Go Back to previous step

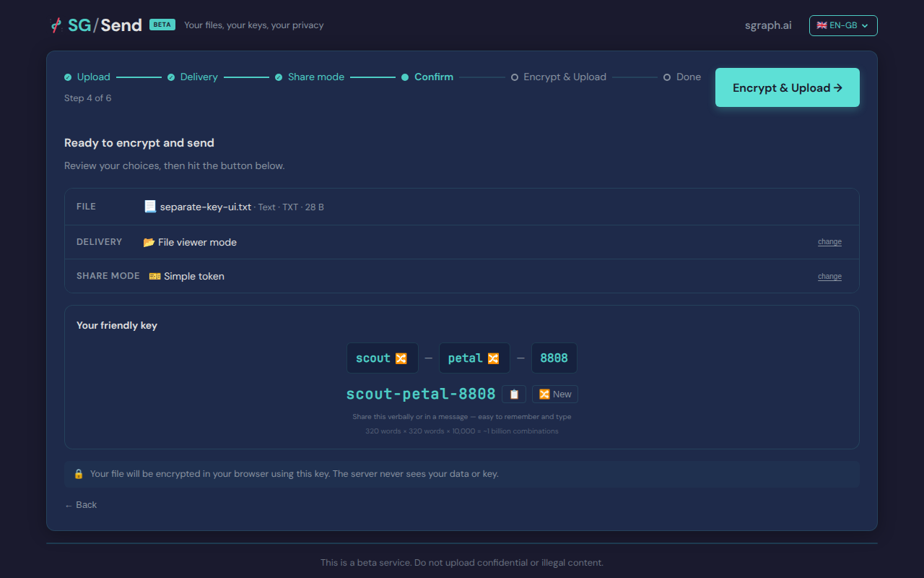pos(81,505)
